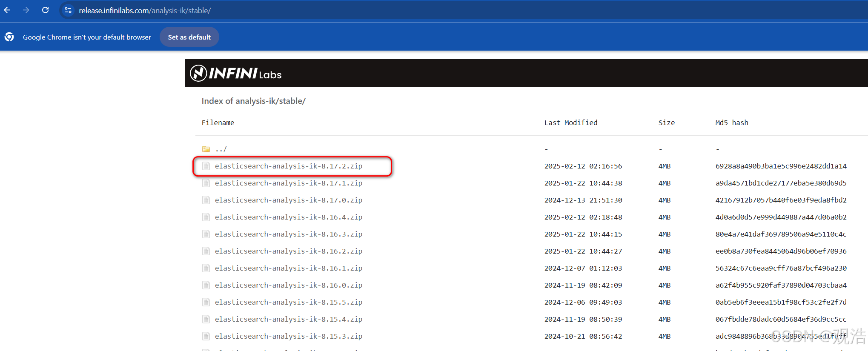Select date 2024-11-19 08:50:39
The width and height of the screenshot is (868, 351).
(583, 319)
